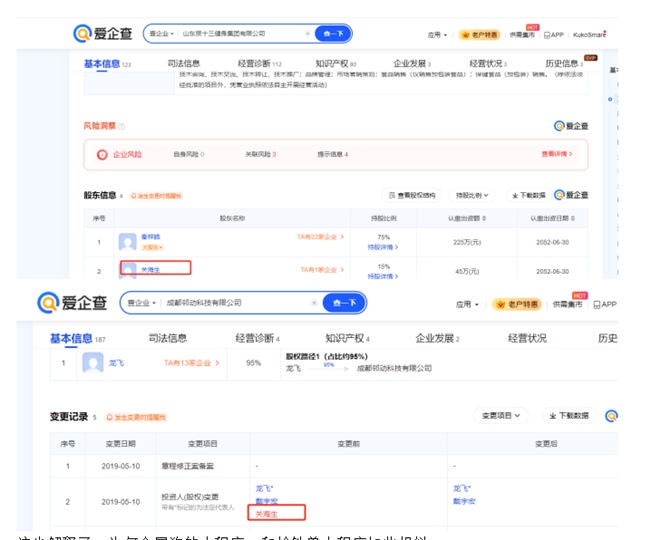Click 下载数据 in the 股东信息 section
The image size is (650, 540).
[x=527, y=195]
